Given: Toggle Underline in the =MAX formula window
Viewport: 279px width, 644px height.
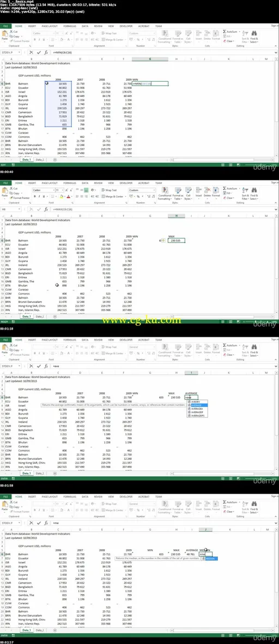Looking at the screenshot, I should pyautogui.click(x=44, y=196).
